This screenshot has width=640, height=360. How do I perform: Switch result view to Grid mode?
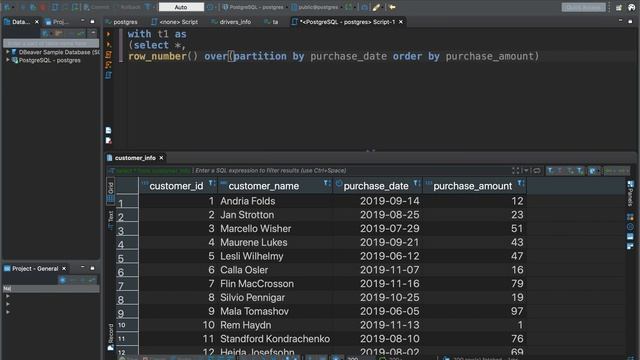111,192
